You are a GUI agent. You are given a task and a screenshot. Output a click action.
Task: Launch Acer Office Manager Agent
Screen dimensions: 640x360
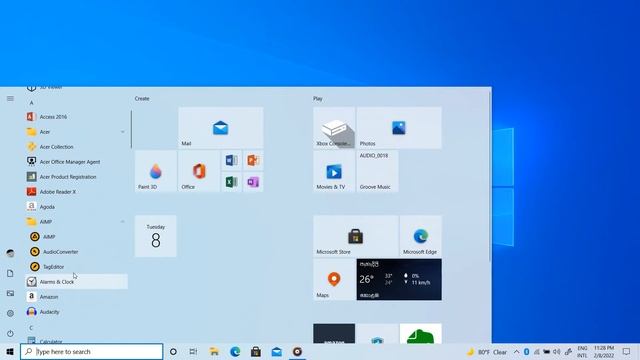coord(76,162)
